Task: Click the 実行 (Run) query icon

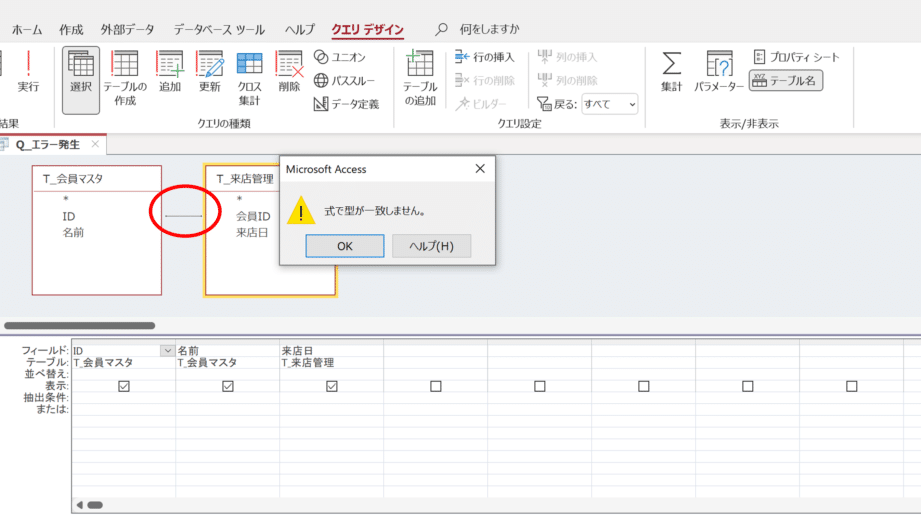Action: coord(28,72)
